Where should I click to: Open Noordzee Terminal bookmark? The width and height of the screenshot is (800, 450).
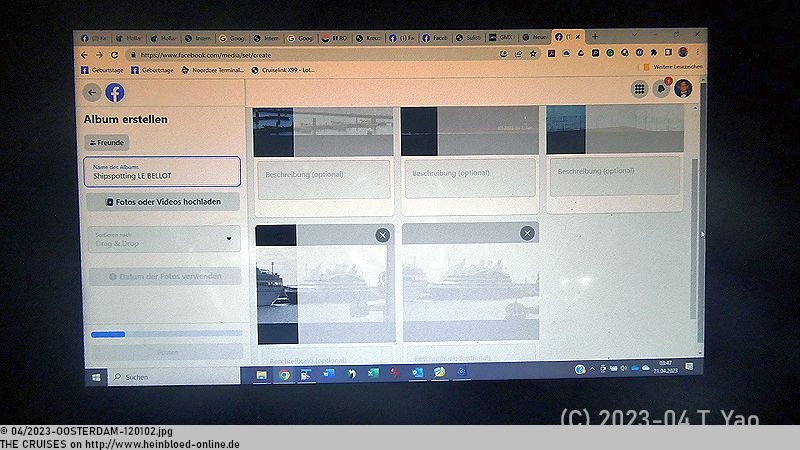[x=212, y=70]
